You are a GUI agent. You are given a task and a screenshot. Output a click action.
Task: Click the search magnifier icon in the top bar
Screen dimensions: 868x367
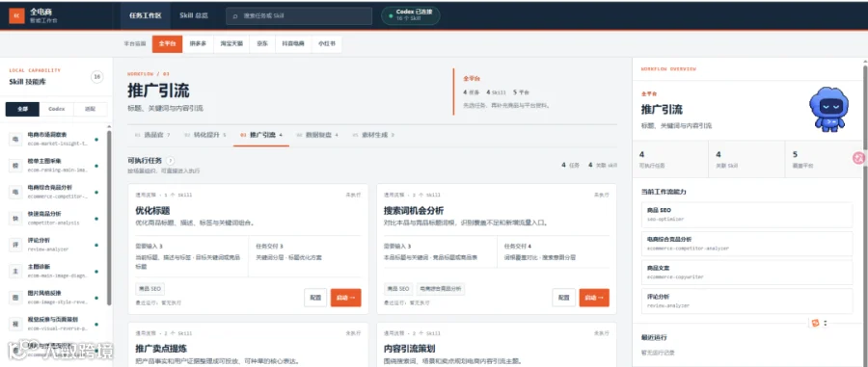click(235, 16)
